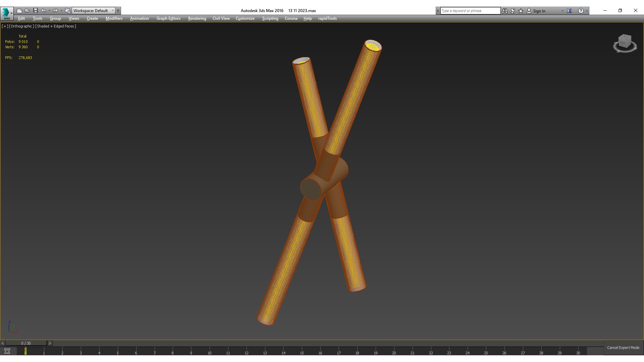Step to the next frame arrow

click(x=50, y=343)
